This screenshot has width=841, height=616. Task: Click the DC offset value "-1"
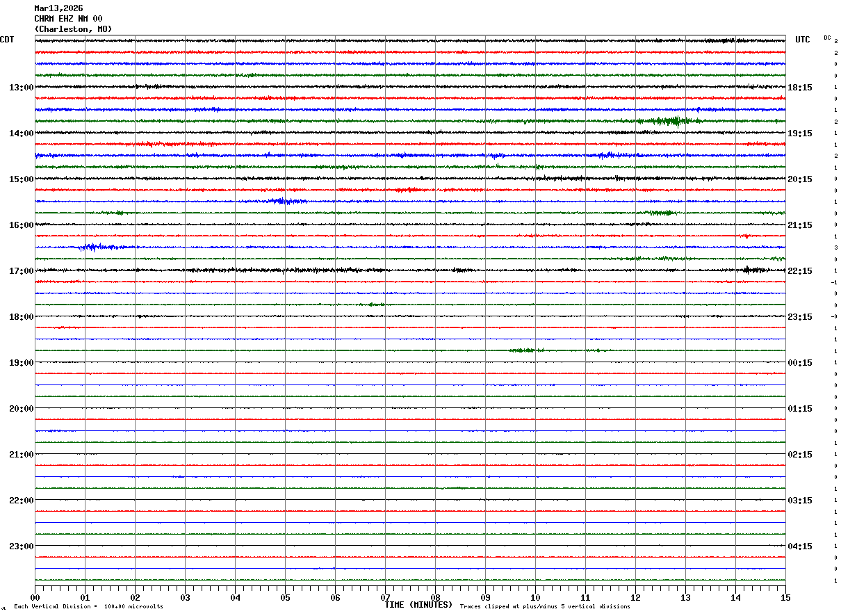click(x=834, y=282)
